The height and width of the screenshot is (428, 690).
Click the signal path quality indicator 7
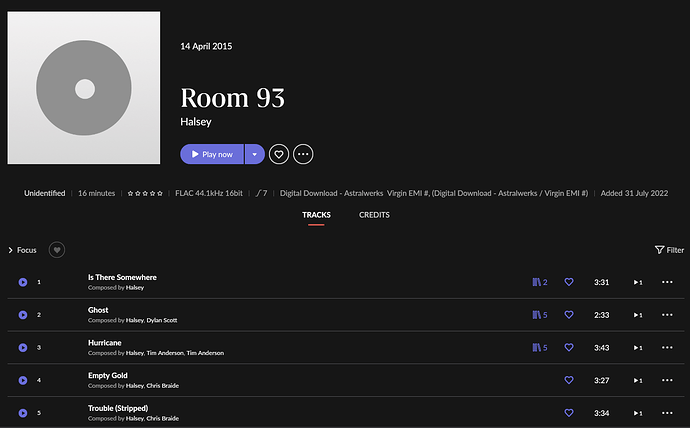261,193
